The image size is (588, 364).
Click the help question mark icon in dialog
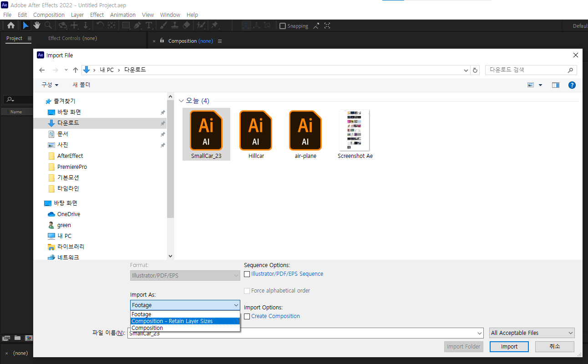(x=572, y=85)
